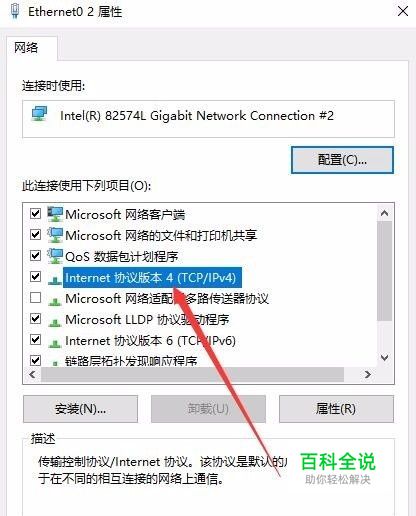Click the Internet 协议版本 6 protocol icon
The width and height of the screenshot is (416, 516).
[x=55, y=343]
